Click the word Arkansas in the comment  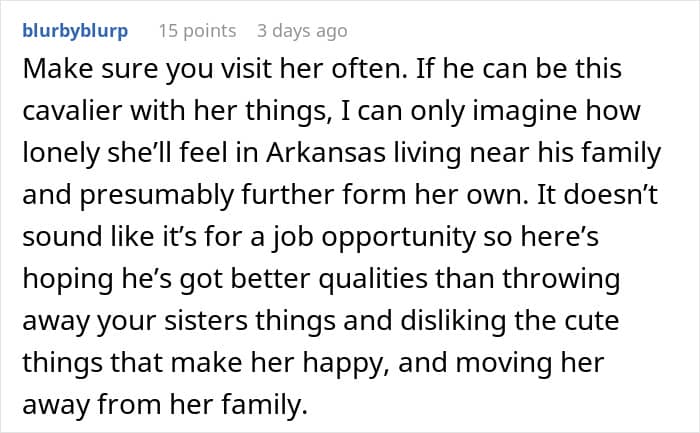pos(326,153)
